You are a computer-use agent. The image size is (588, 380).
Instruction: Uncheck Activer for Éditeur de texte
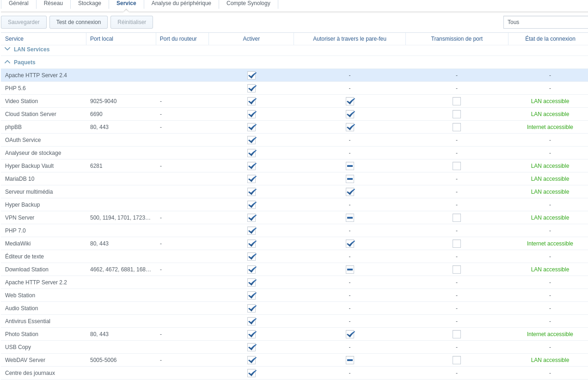251,257
